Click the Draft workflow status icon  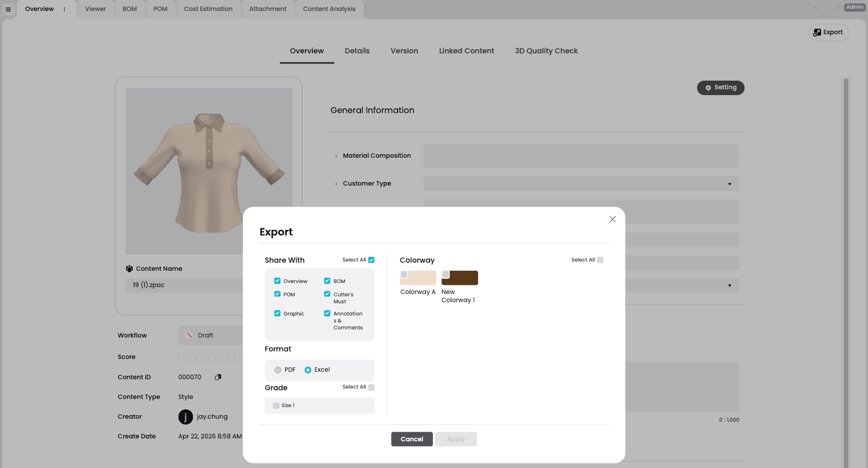(189, 335)
